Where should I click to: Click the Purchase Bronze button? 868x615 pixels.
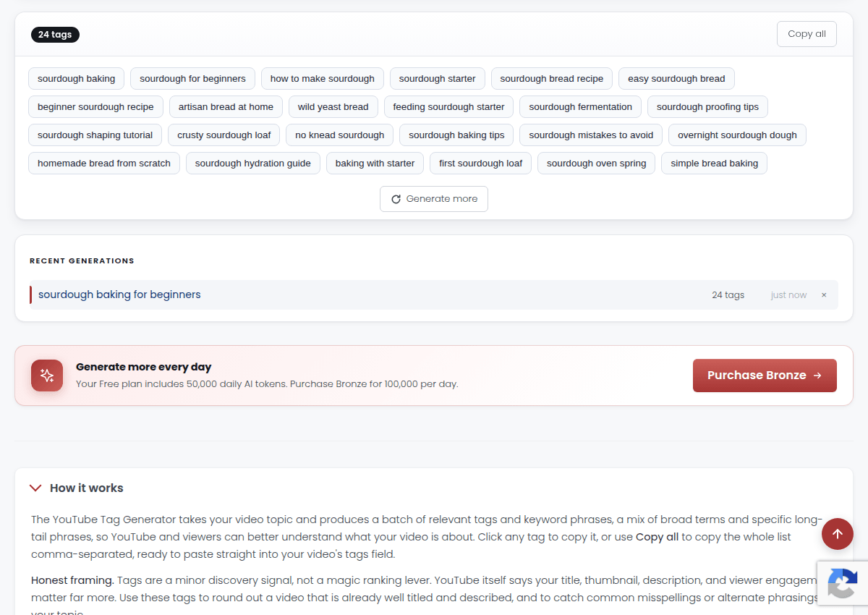coord(765,376)
